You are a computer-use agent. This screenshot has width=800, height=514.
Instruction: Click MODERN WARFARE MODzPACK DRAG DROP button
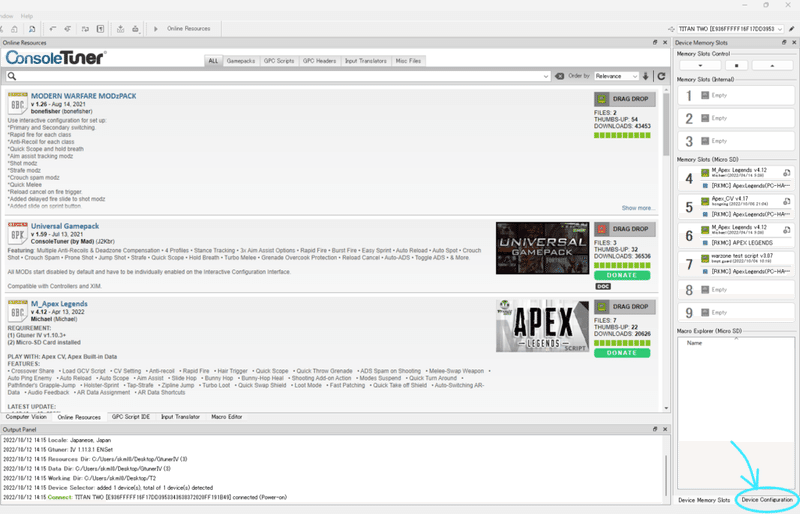coord(624,99)
